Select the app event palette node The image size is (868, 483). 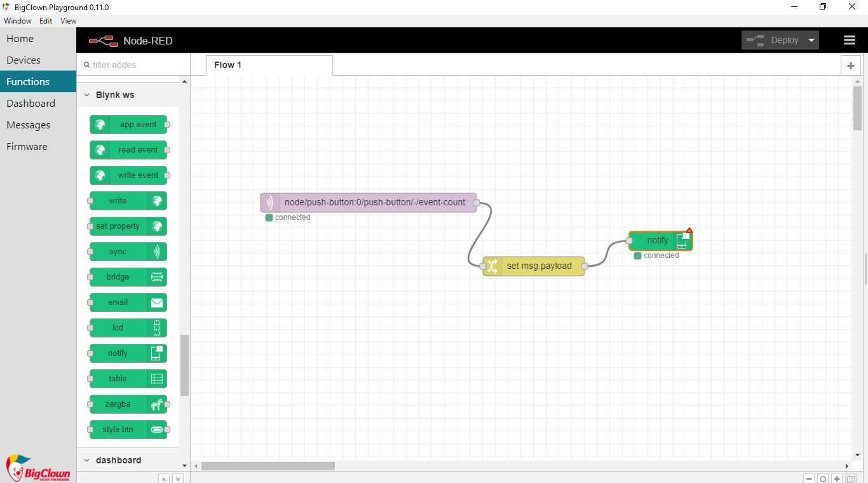[128, 125]
